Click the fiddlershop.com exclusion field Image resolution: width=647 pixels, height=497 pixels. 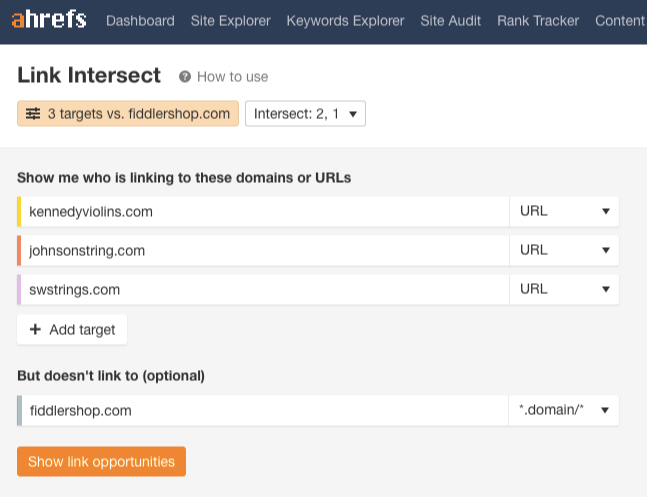pyautogui.click(x=264, y=410)
